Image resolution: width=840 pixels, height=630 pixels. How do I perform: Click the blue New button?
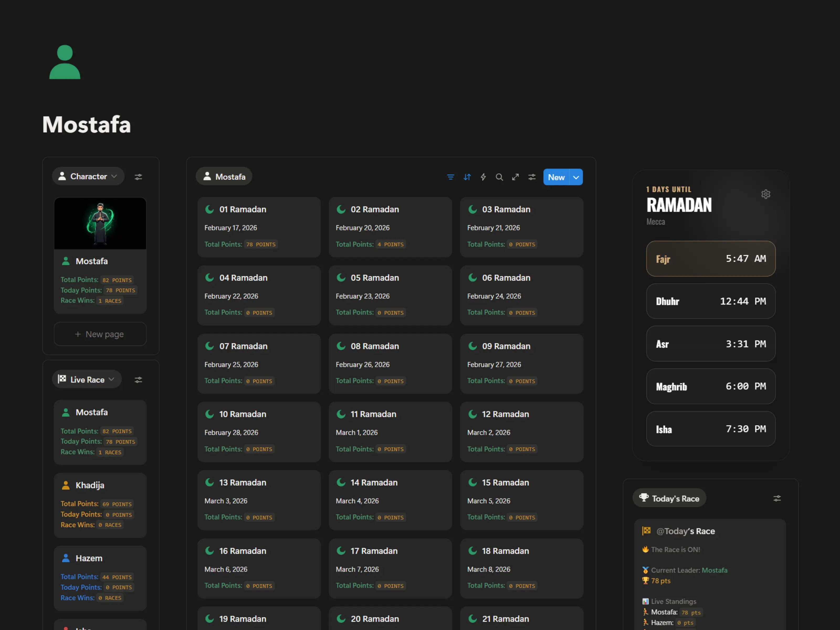pyautogui.click(x=556, y=177)
